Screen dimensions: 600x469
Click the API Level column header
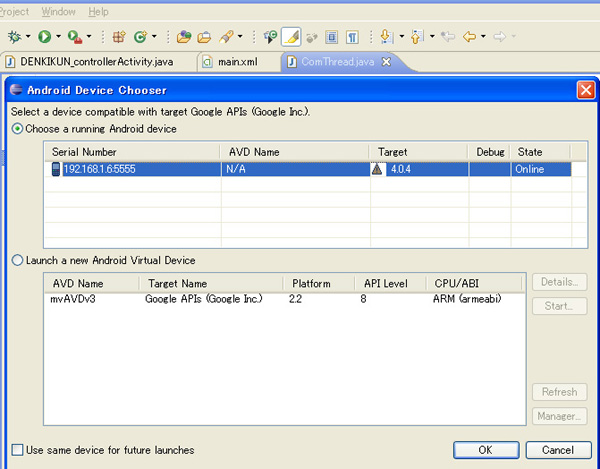(x=390, y=283)
